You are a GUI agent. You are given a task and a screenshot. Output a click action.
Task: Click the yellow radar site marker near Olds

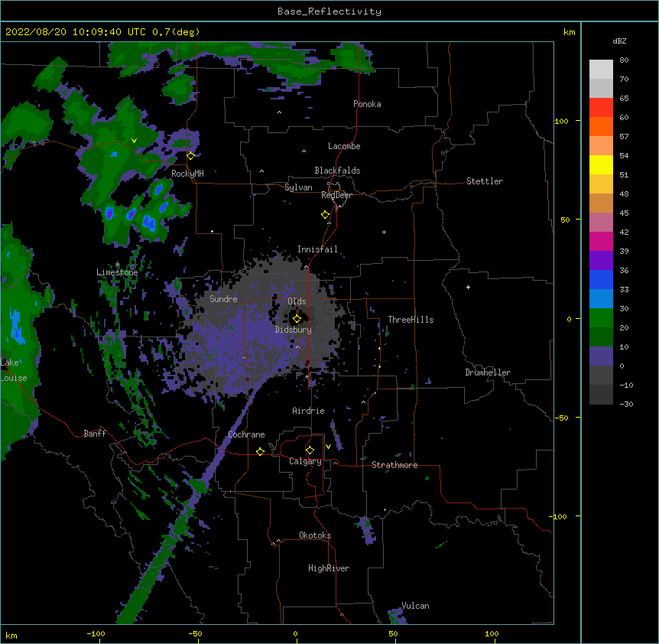click(x=297, y=319)
